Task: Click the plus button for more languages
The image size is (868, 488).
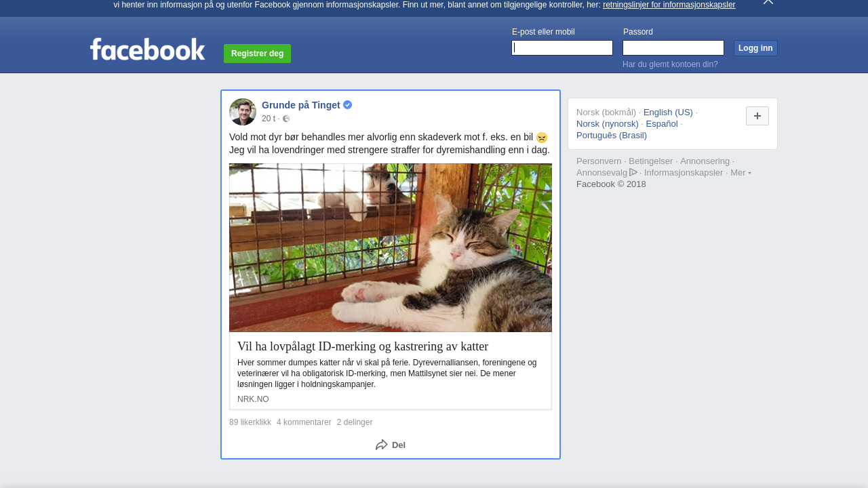Action: tap(757, 116)
